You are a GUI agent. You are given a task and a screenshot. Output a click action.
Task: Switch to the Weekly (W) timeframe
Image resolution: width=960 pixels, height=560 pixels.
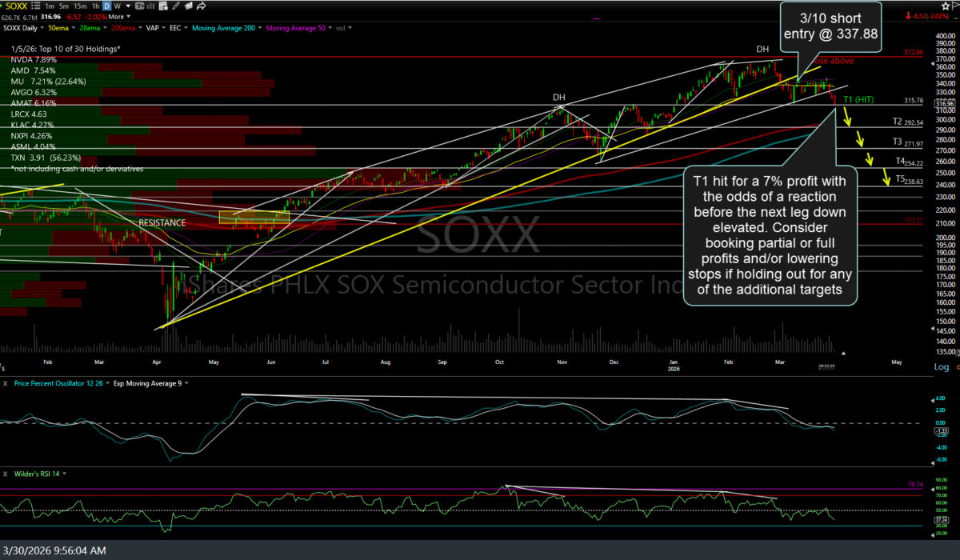(x=116, y=6)
